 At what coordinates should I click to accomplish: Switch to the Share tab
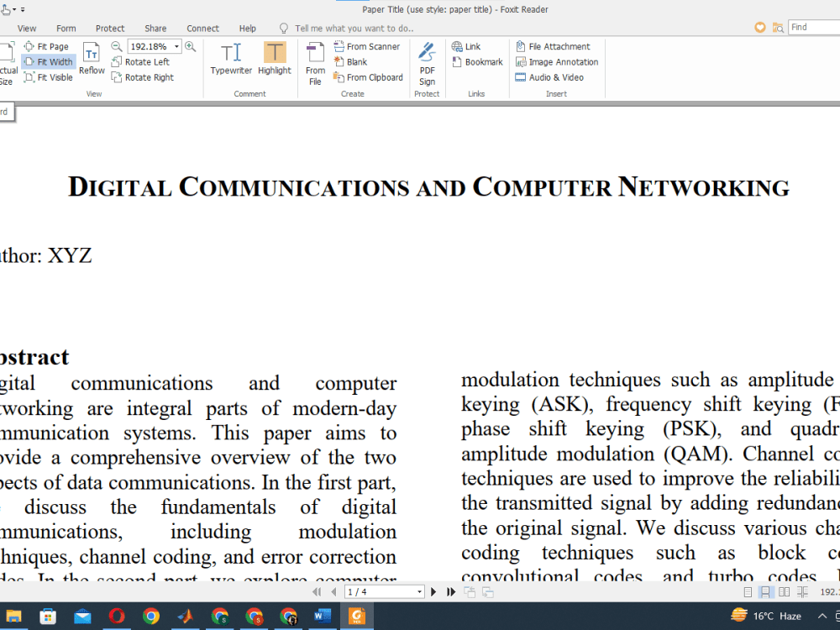click(155, 29)
